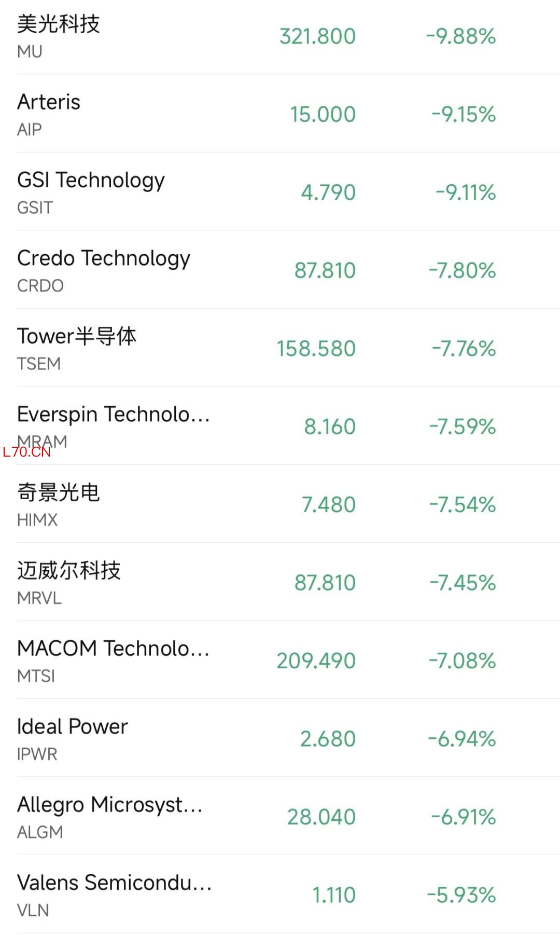The height and width of the screenshot is (935, 560).
Task: Open Valens Semiconductor stock details
Action: (114, 883)
